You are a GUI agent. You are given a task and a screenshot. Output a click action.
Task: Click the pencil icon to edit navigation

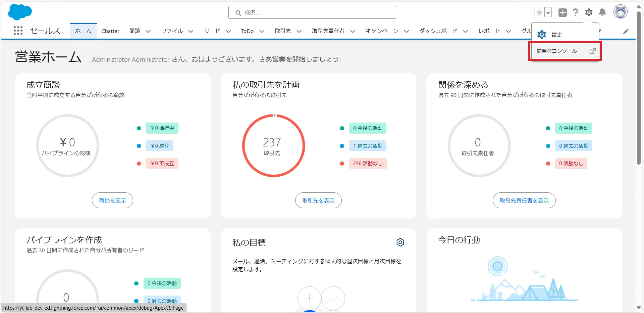pyautogui.click(x=626, y=31)
